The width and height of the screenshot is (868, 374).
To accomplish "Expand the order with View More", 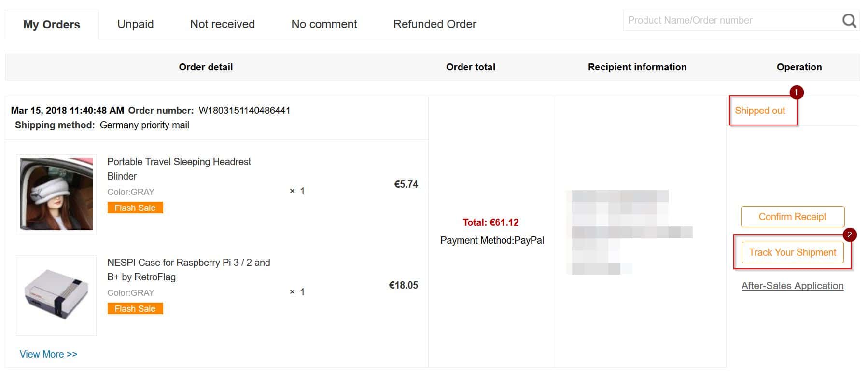I will coord(48,354).
